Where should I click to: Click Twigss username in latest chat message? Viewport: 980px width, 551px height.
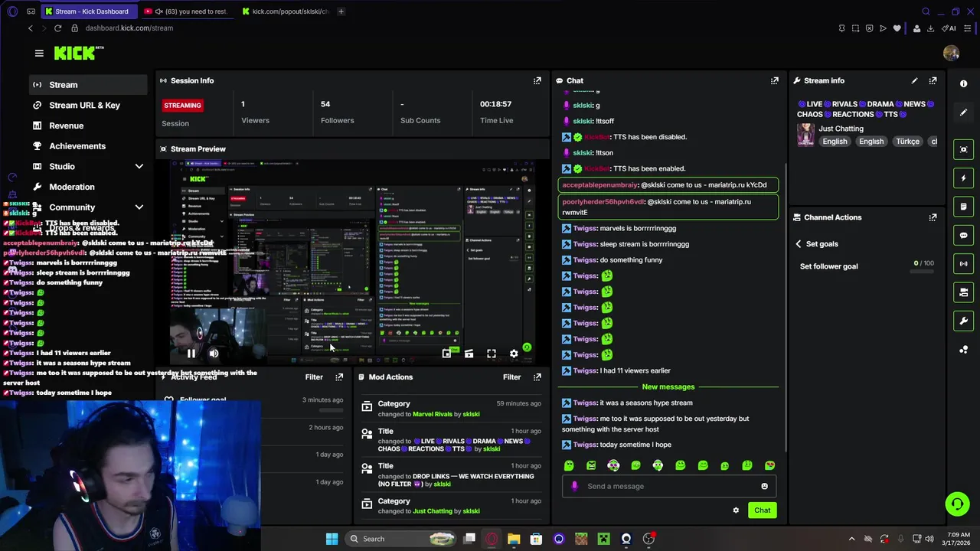point(585,445)
